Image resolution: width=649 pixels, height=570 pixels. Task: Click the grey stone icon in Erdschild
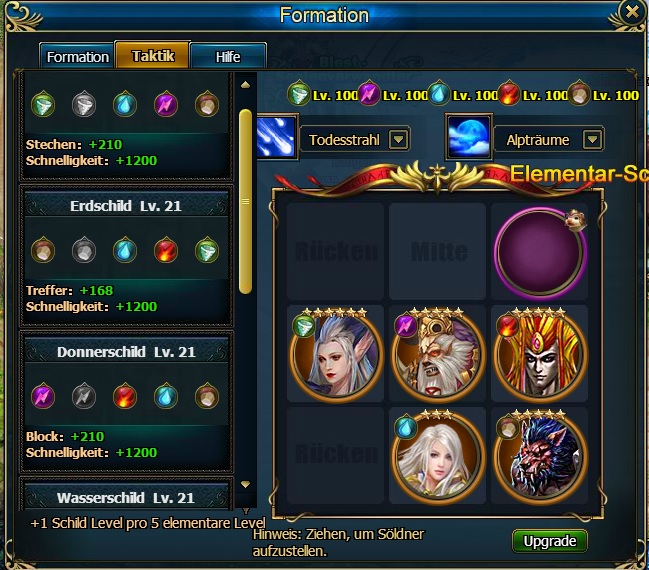click(84, 250)
